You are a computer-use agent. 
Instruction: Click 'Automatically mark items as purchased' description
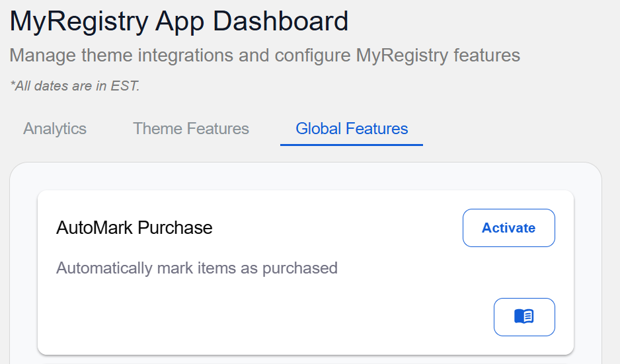[x=197, y=268]
